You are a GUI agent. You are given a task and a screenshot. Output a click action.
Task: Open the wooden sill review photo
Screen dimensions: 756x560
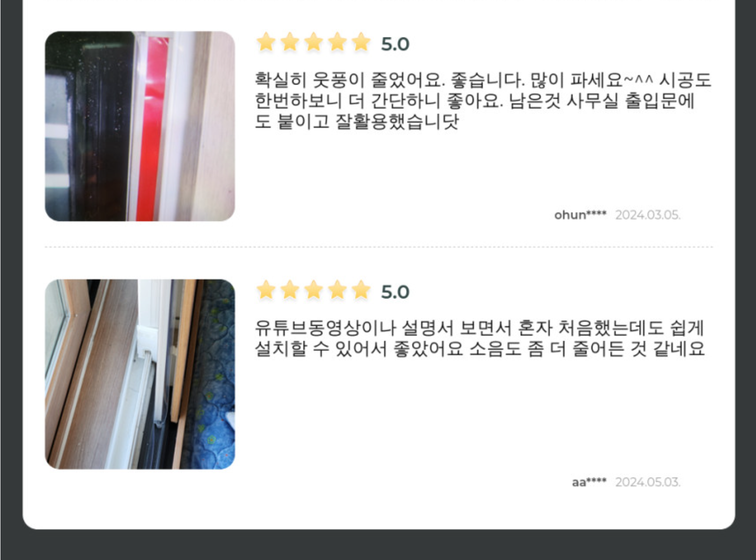140,374
